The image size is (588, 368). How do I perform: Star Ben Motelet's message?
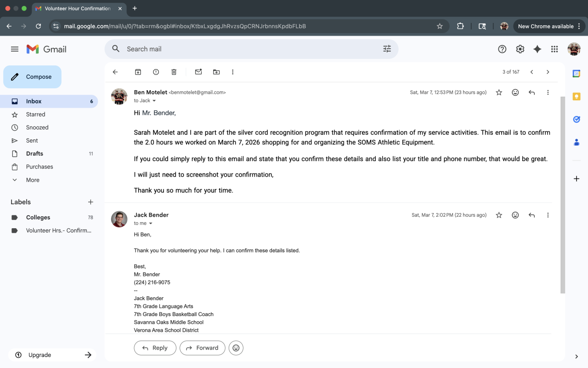coord(499,92)
